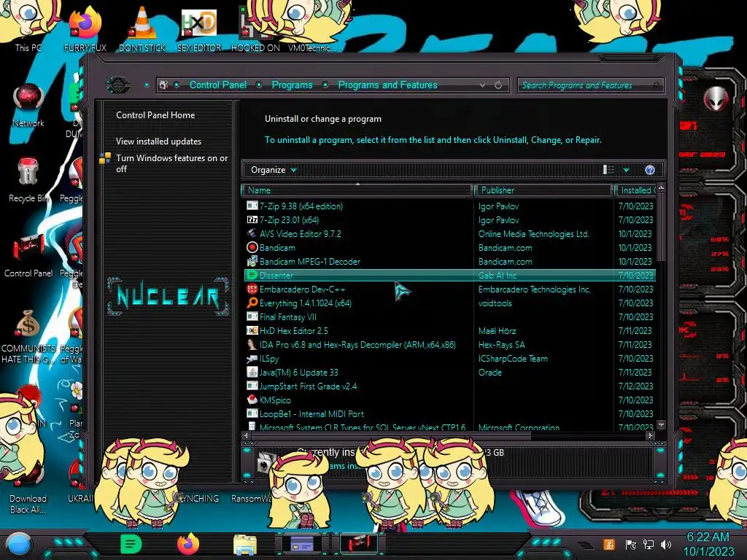This screenshot has width=747, height=560.
Task: Click the Action Center flag tray icon
Action: (631, 544)
